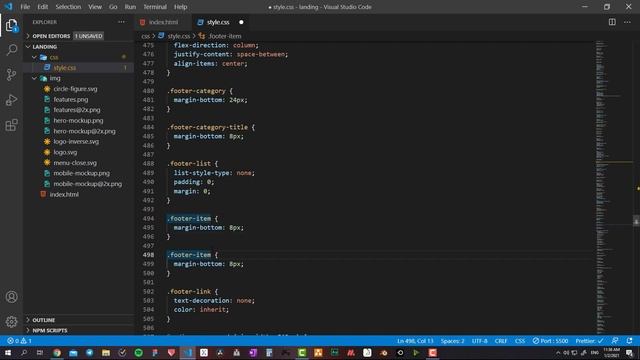Click the Windows Start button
This screenshot has height=360, width=640.
[x=8, y=353]
